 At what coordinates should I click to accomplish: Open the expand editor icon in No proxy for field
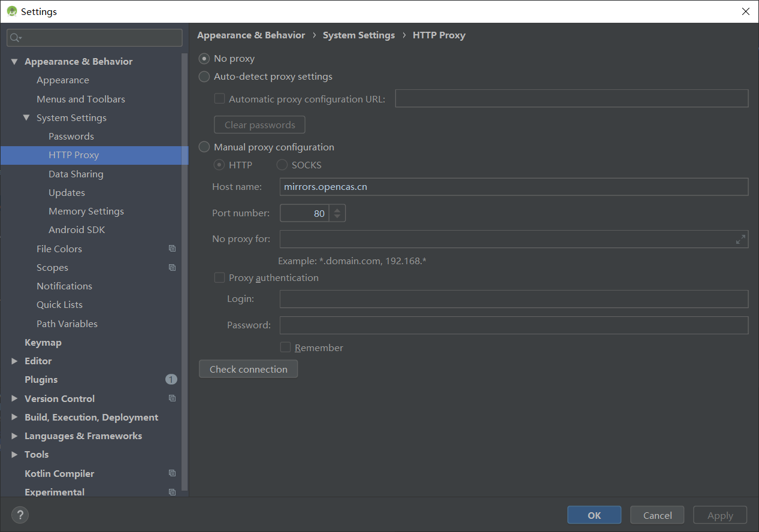point(741,238)
